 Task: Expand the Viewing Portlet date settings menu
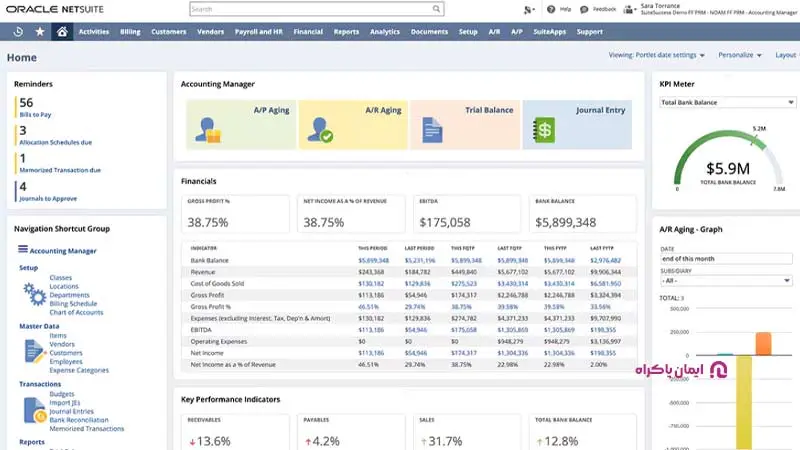[x=656, y=55]
